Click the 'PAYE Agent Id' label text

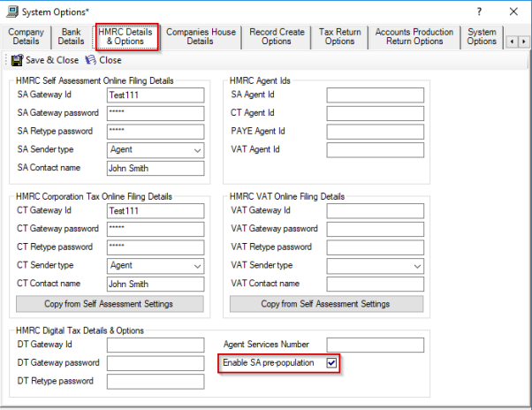[257, 131]
